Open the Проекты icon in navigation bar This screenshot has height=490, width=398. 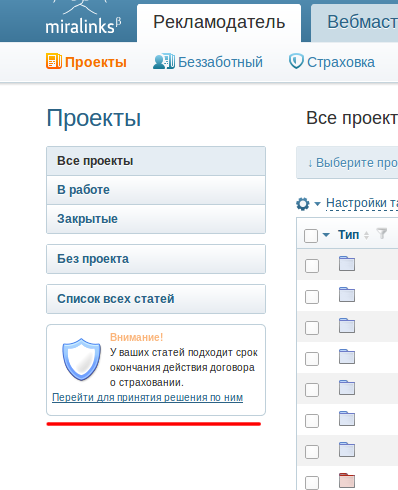coord(54,61)
